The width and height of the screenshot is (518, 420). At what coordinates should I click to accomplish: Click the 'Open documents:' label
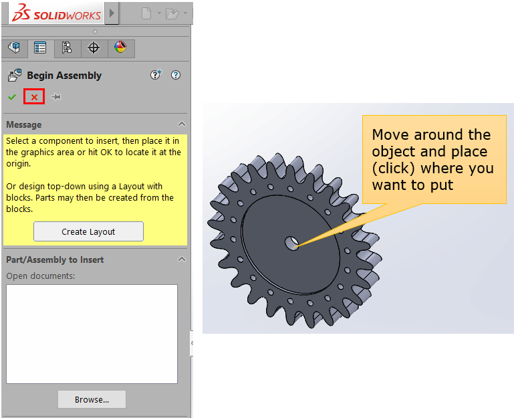click(x=41, y=276)
